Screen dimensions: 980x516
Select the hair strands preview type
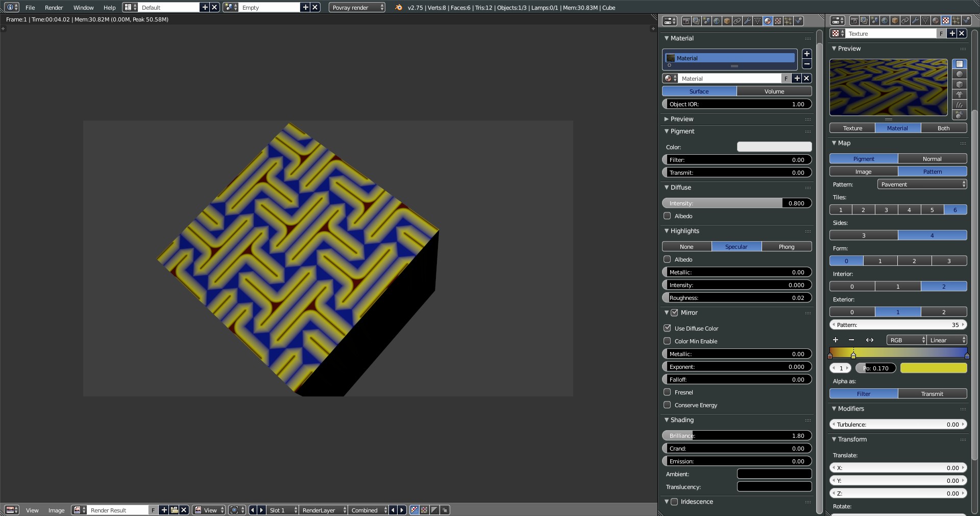point(959,105)
